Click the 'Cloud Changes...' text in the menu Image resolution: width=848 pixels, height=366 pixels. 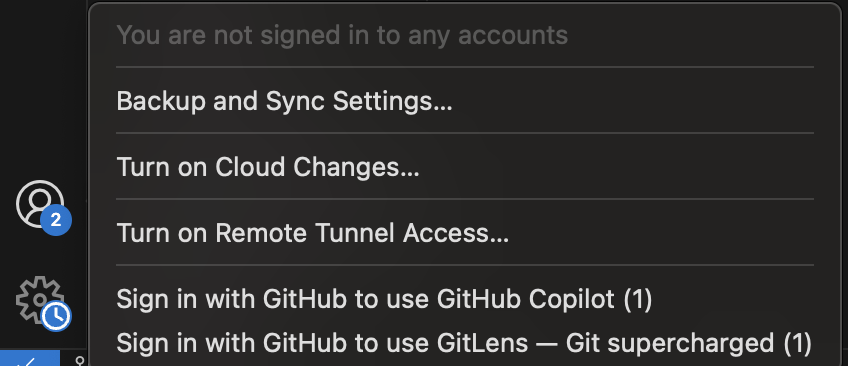[317, 167]
